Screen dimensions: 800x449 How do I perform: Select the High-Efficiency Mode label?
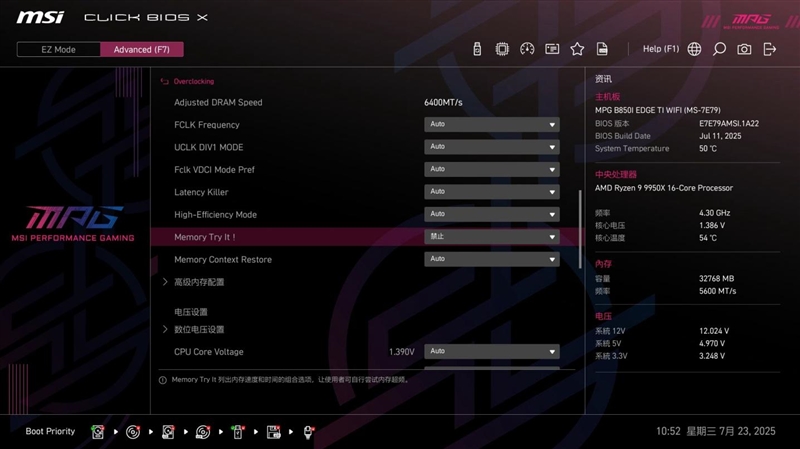click(215, 215)
